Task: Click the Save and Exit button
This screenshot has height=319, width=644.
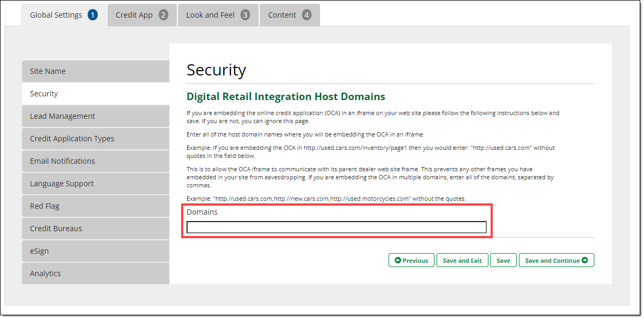Action: click(x=462, y=261)
